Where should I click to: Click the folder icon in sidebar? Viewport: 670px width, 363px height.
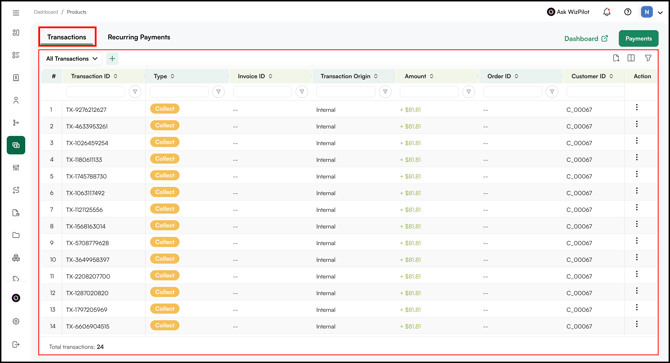click(x=16, y=235)
